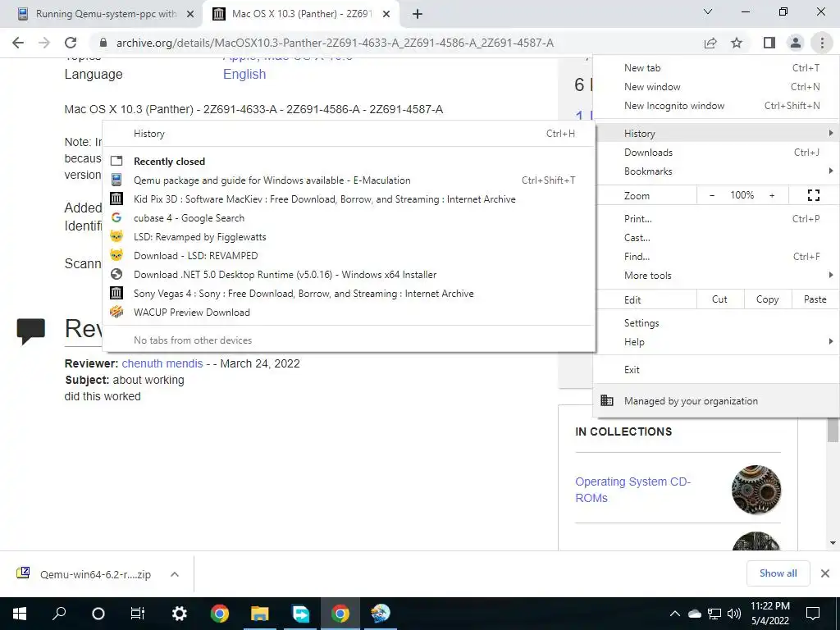Click the Copy button

(767, 299)
